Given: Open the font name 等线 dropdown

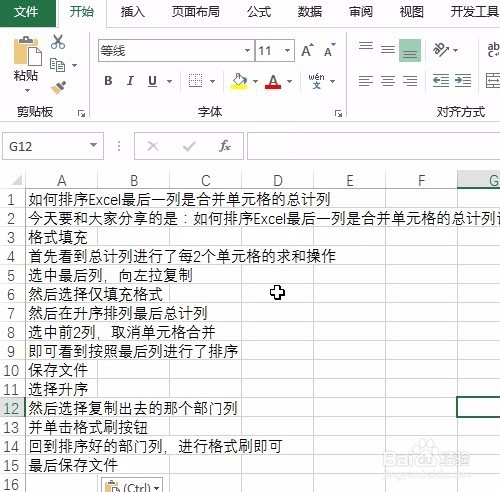Looking at the screenshot, I should click(x=247, y=51).
